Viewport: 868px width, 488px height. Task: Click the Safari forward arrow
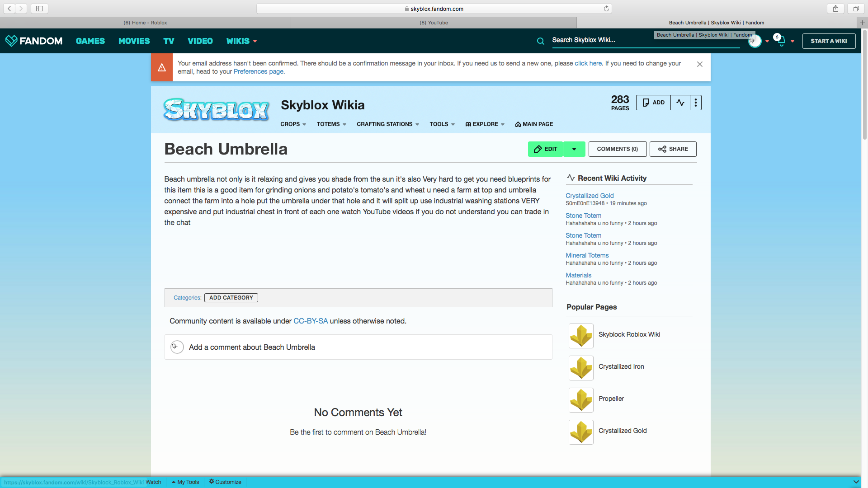click(x=21, y=8)
